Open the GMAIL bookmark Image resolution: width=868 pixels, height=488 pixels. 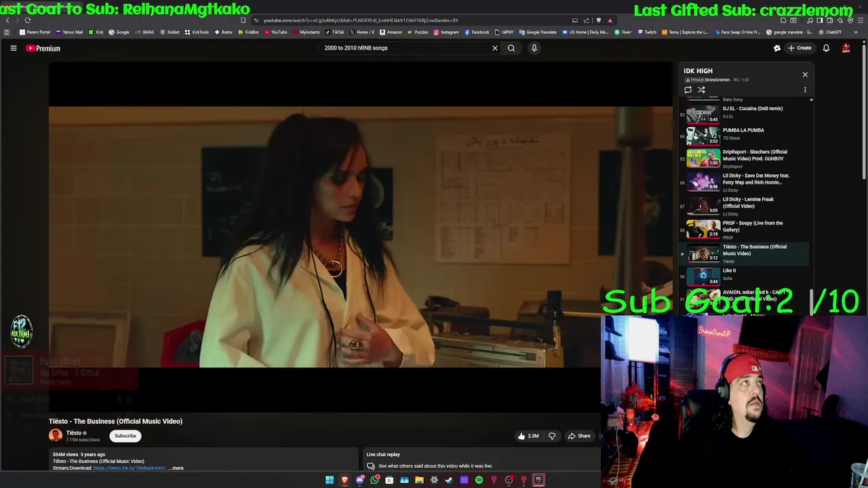click(x=144, y=32)
